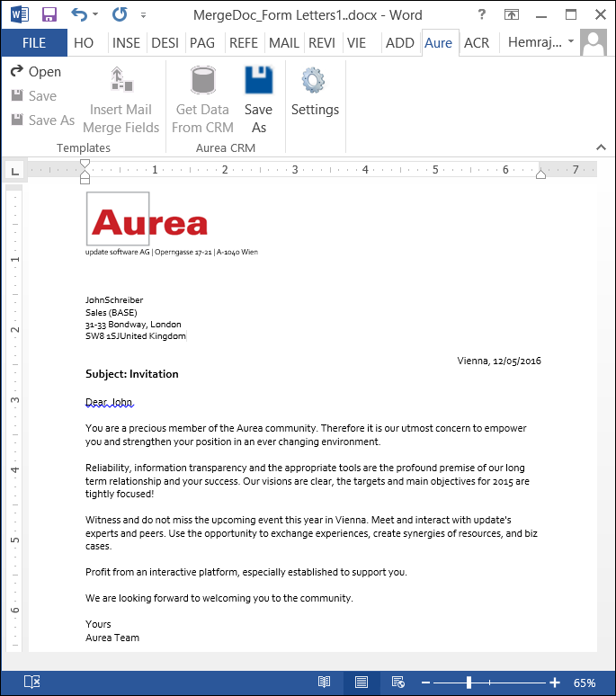Switch to the DESIGN tab
Screen dimensions: 616x696
coord(165,42)
